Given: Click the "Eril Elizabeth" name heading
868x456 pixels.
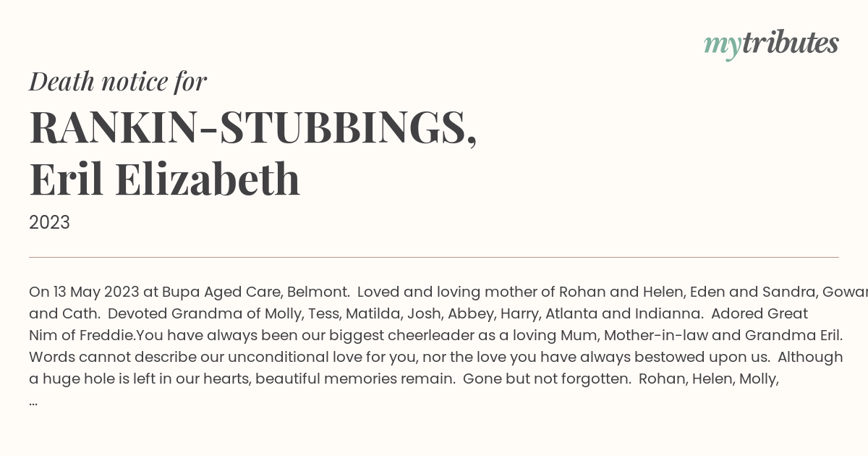Looking at the screenshot, I should point(165,179).
